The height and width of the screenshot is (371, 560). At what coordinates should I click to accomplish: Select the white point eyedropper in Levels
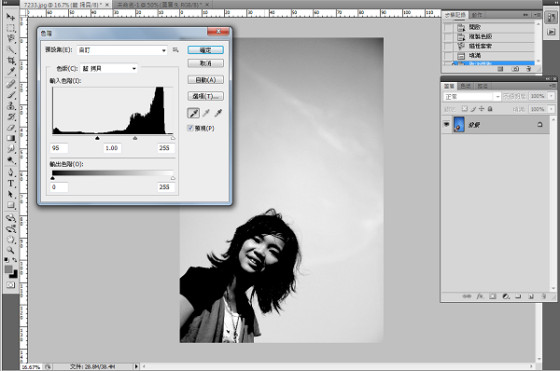click(x=218, y=113)
